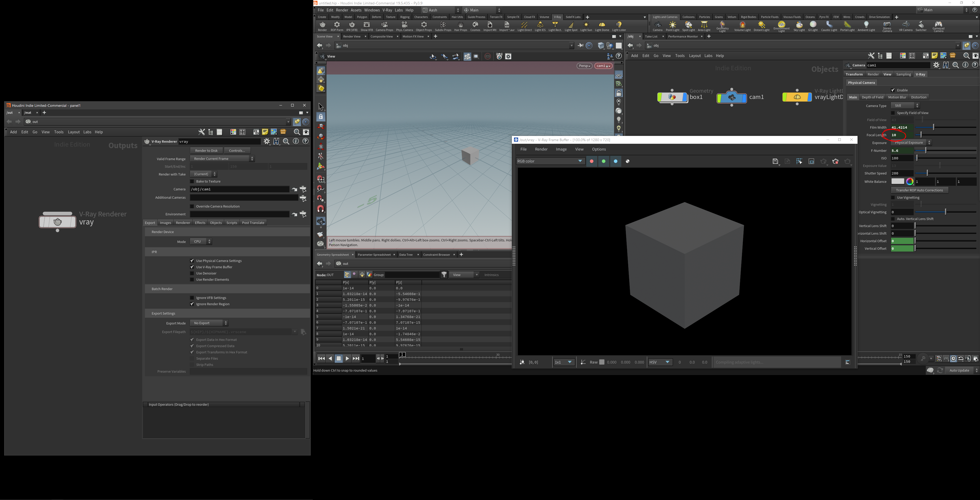980x500 pixels.
Task: Check Specify Field of View
Action: 893,113
